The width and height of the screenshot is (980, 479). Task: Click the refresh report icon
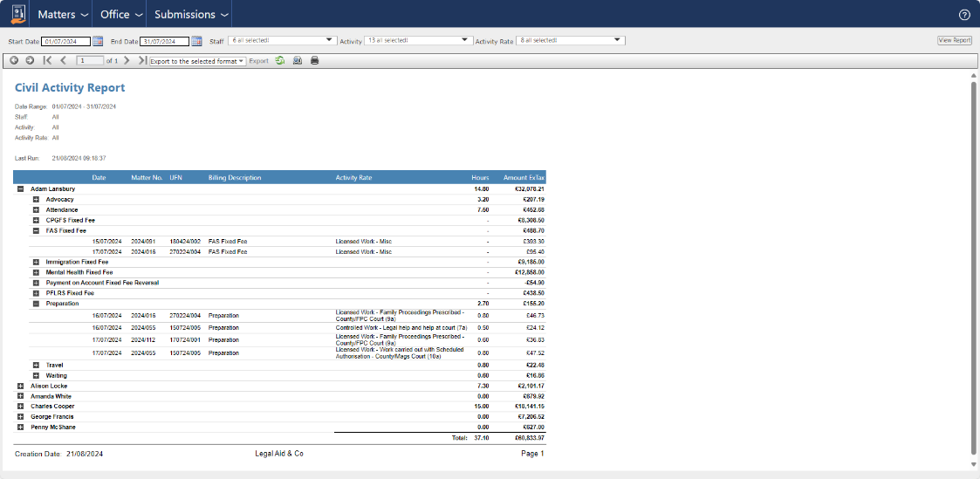[279, 60]
